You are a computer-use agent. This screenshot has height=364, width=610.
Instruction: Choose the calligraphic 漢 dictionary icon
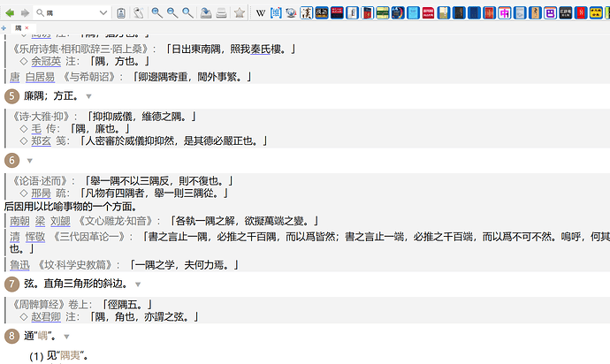coord(307,13)
